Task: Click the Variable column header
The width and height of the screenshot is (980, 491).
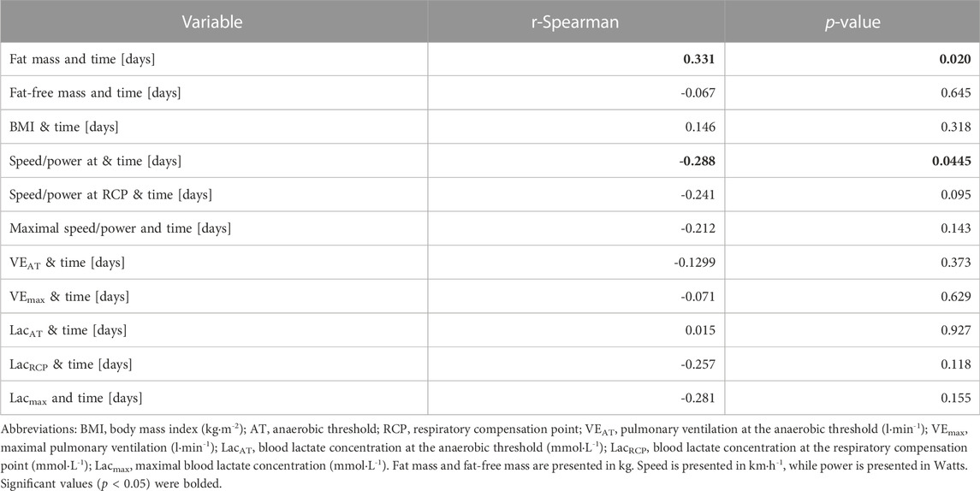Action: click(212, 22)
